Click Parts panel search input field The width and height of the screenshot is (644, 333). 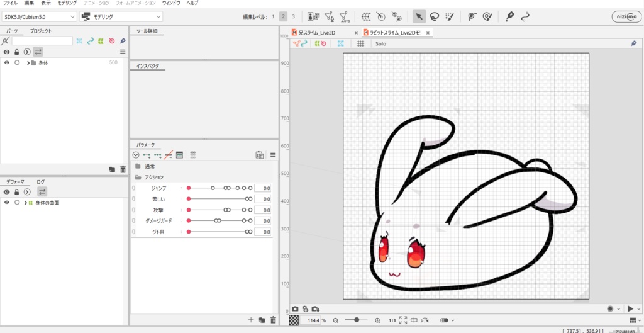pyautogui.click(x=42, y=41)
